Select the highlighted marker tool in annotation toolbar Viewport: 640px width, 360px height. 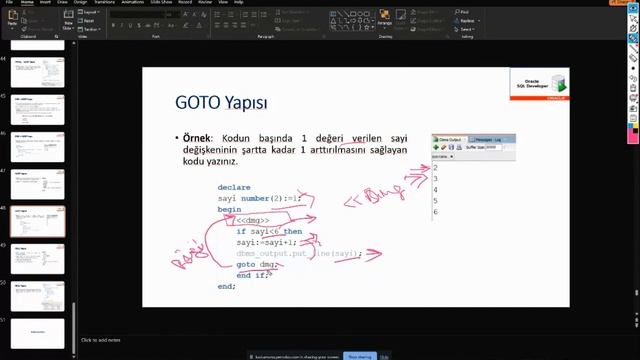click(633, 38)
